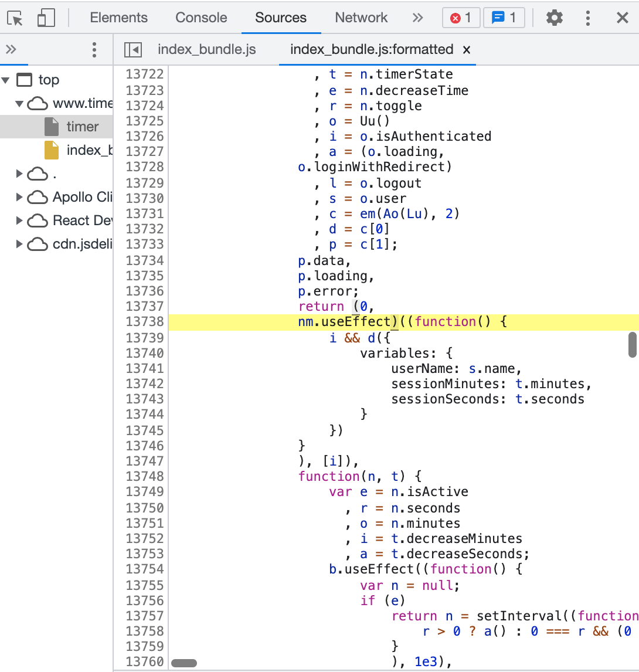This screenshot has width=639, height=672.
Task: Click the React De cloud icon
Action: pyautogui.click(x=38, y=220)
